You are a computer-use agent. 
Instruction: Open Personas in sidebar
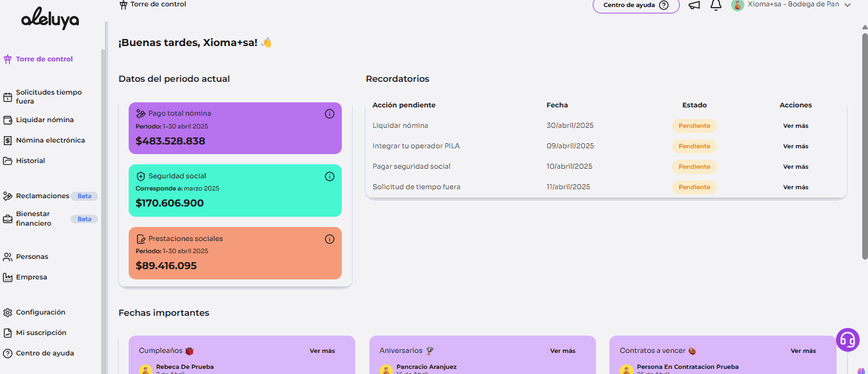(32, 256)
